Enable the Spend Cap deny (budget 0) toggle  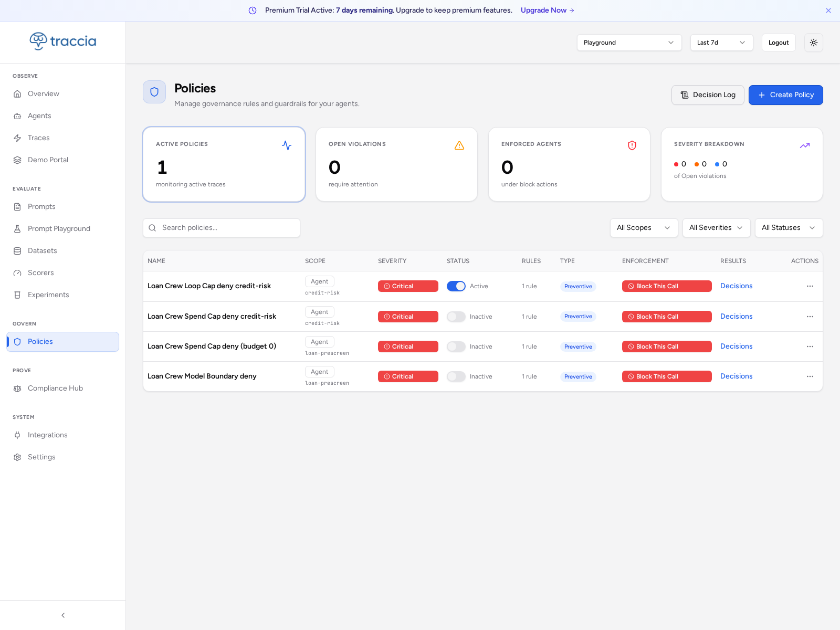[456, 346]
